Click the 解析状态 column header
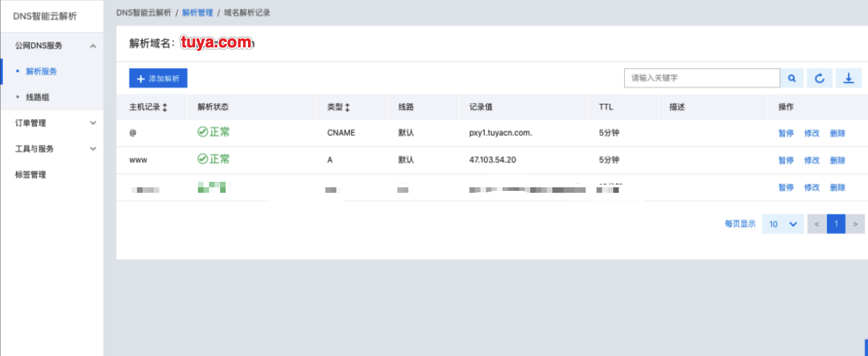Viewport: 868px width, 356px height. click(213, 107)
